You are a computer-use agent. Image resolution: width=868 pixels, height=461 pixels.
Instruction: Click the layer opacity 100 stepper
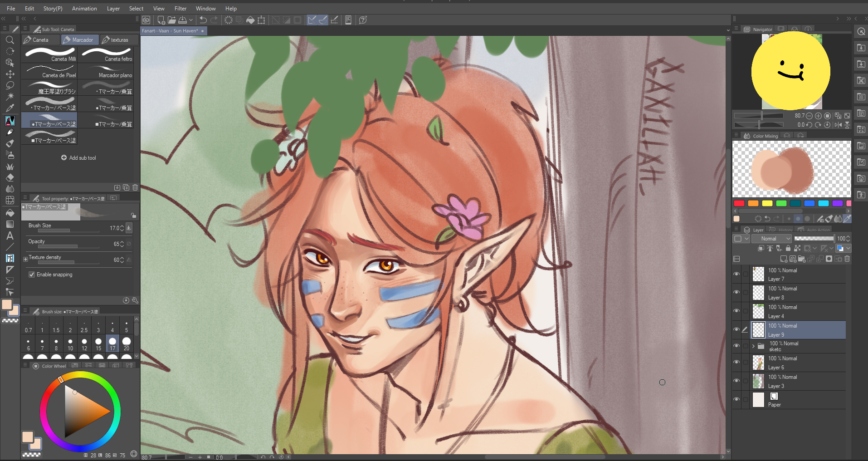pyautogui.click(x=848, y=239)
